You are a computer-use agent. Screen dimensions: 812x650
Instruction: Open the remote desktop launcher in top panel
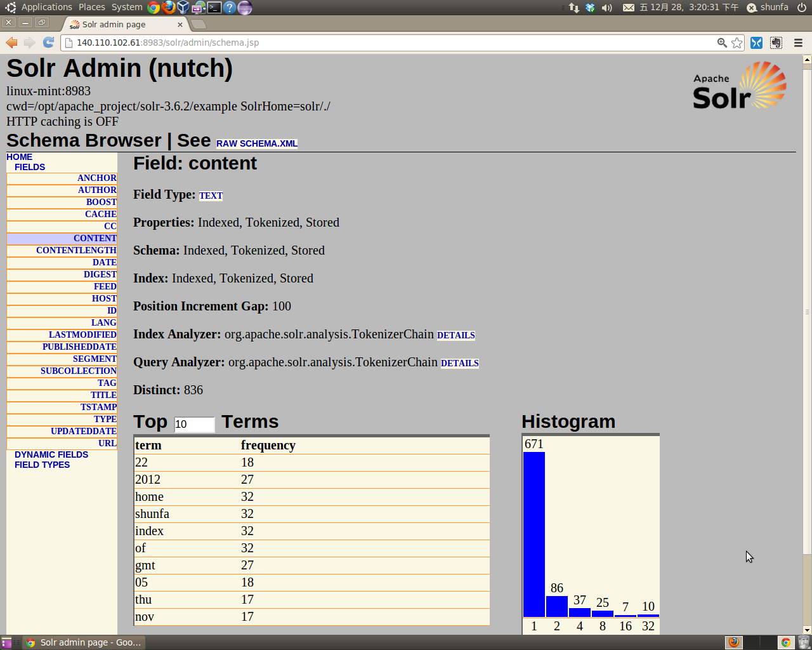coord(199,8)
